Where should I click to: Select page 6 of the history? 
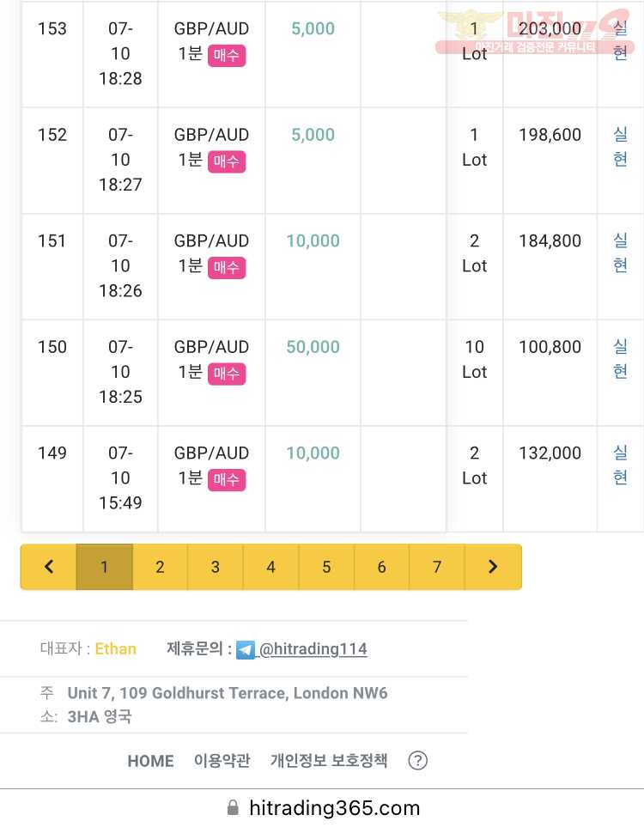click(x=382, y=567)
